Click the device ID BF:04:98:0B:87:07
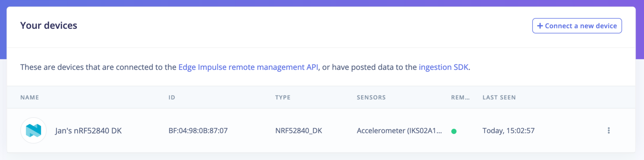644x160 pixels. pos(198,131)
